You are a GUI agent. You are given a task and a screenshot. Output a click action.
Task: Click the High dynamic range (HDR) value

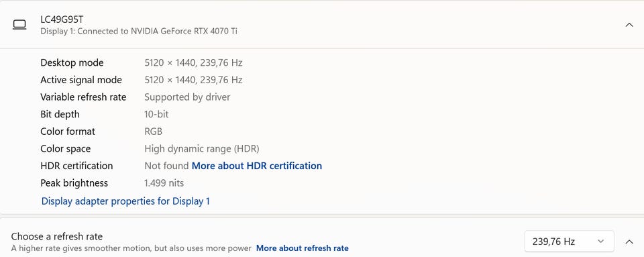pyautogui.click(x=202, y=148)
